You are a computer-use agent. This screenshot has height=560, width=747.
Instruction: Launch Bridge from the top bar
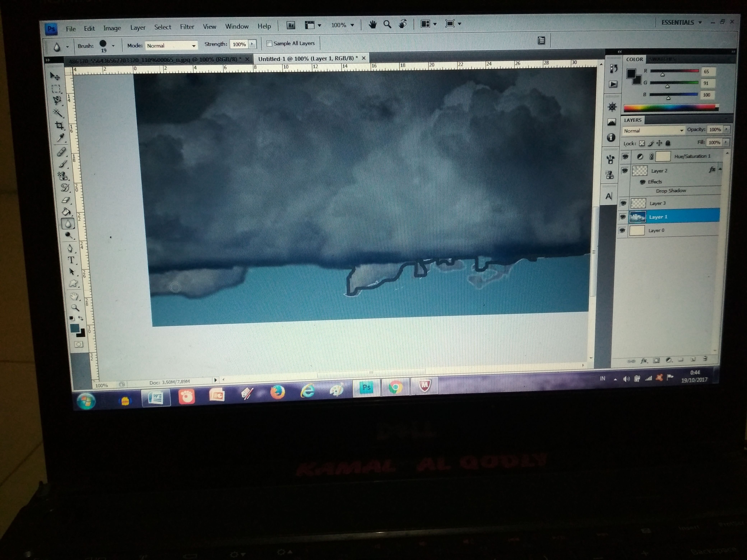291,25
